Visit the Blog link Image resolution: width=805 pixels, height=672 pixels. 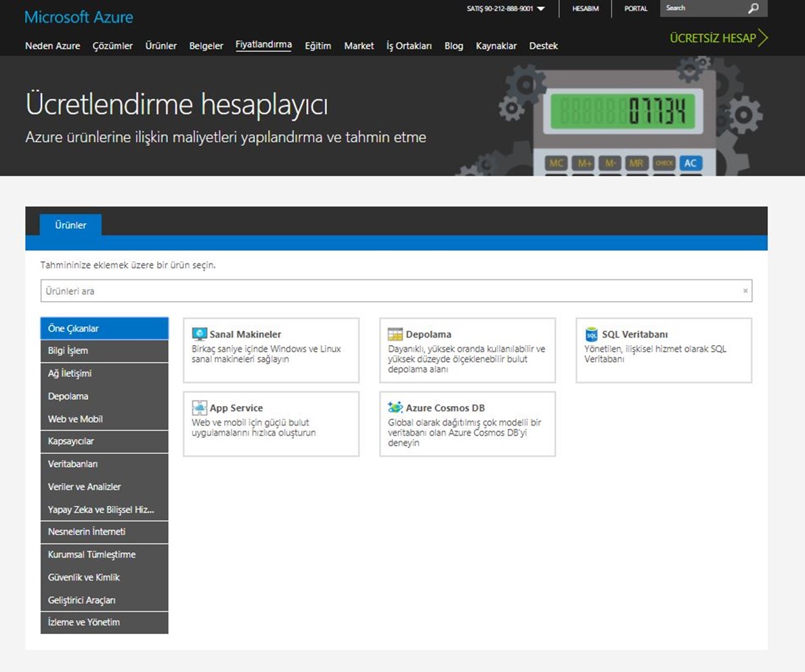(454, 45)
